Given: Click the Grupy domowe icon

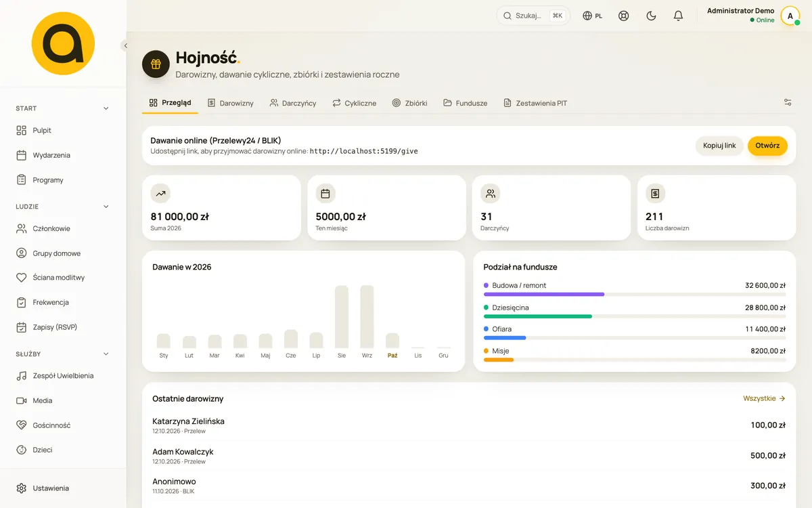Looking at the screenshot, I should coord(22,253).
